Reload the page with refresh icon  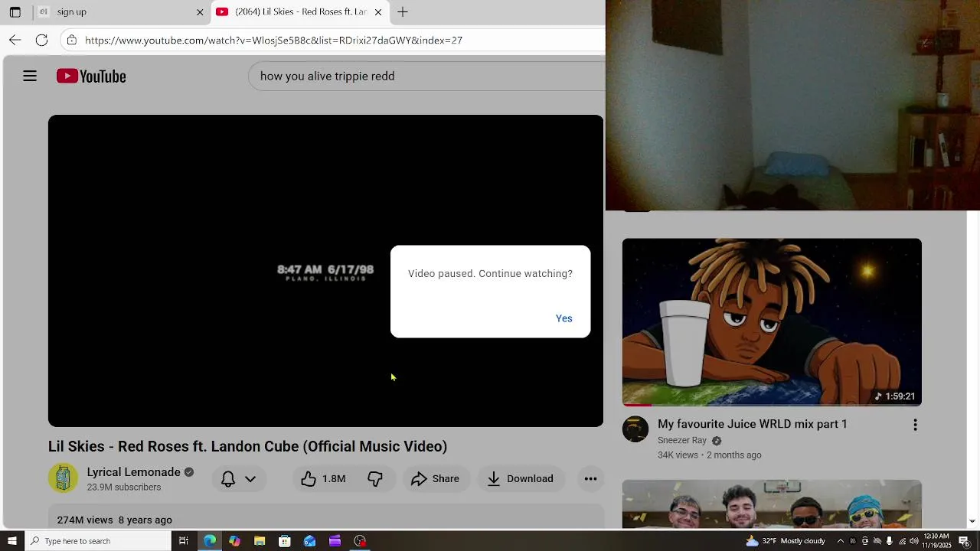click(42, 40)
